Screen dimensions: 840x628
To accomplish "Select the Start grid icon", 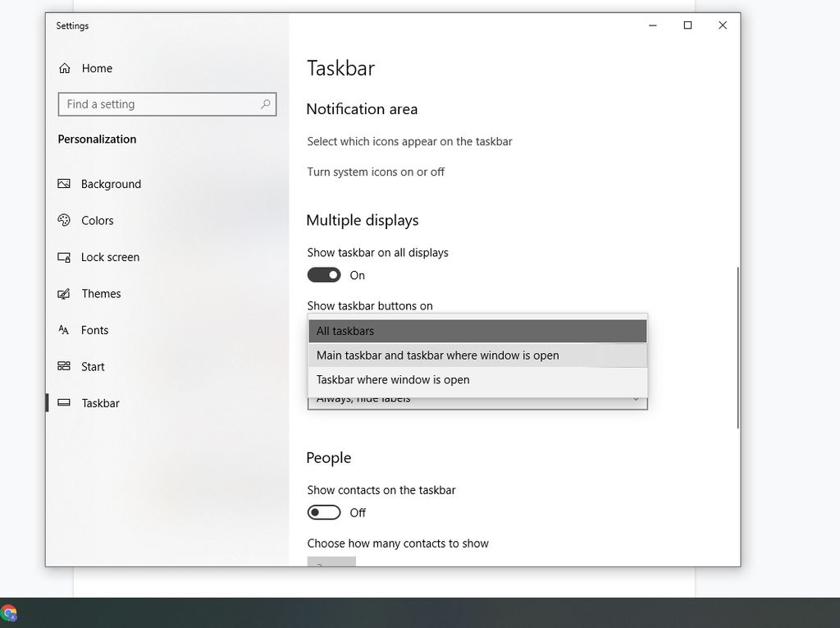I will click(x=64, y=366).
